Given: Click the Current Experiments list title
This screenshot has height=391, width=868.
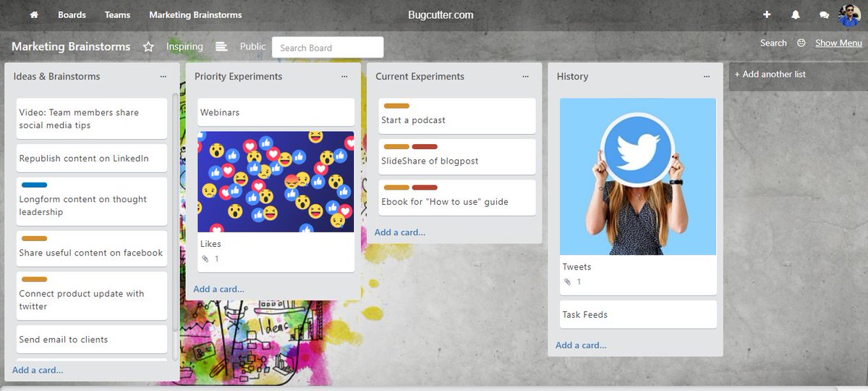Looking at the screenshot, I should click(x=420, y=76).
